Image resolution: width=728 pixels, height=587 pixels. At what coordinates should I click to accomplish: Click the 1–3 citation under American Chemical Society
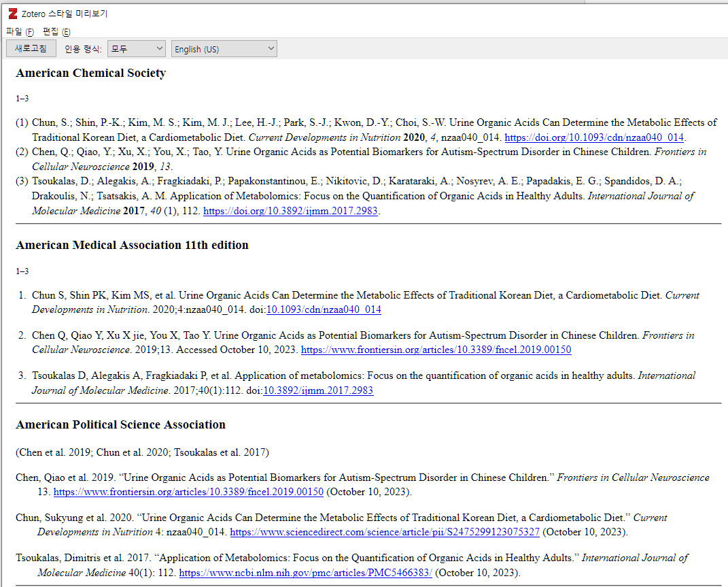pos(22,99)
